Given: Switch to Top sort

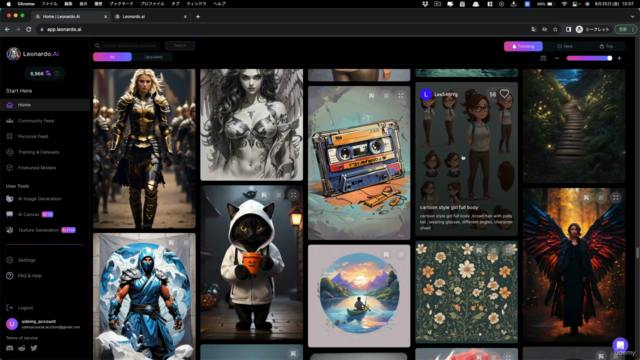Looking at the screenshot, I should tap(606, 46).
